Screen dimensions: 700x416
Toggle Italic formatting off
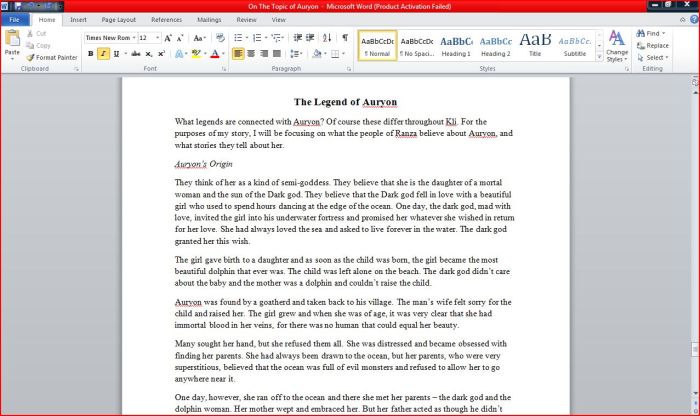click(104, 54)
